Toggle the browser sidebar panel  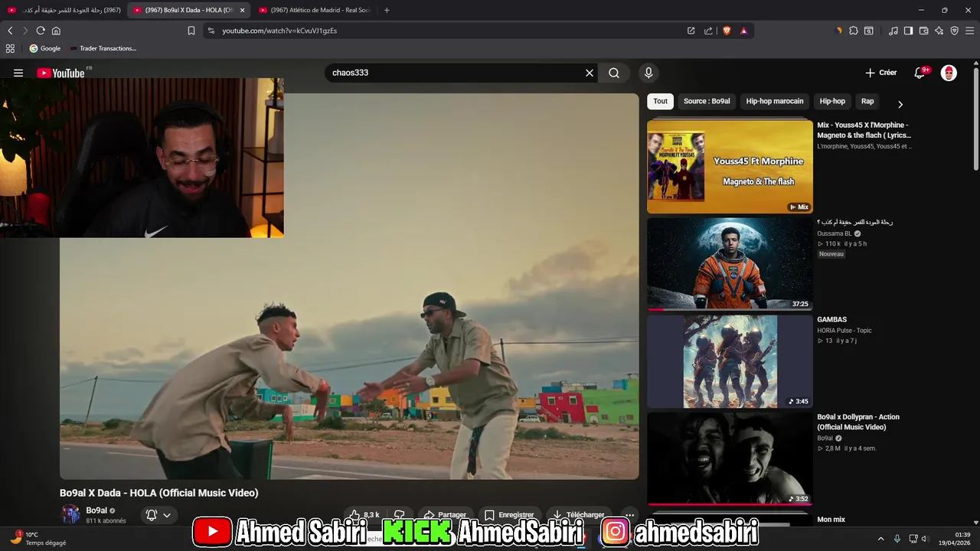tap(909, 31)
